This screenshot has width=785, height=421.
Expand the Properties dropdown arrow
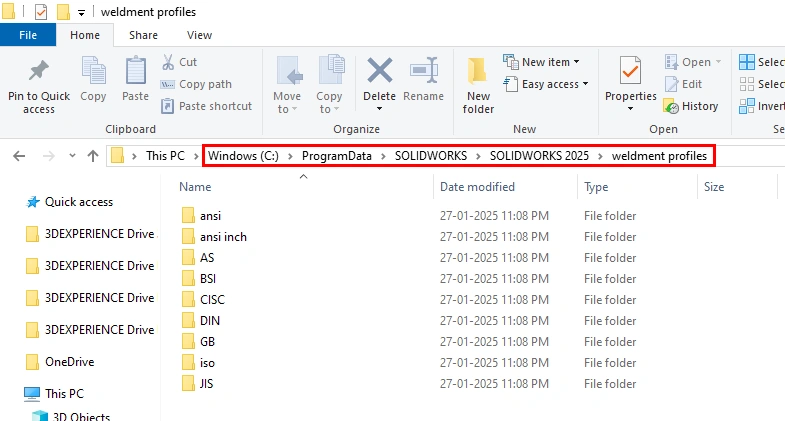[x=630, y=109]
